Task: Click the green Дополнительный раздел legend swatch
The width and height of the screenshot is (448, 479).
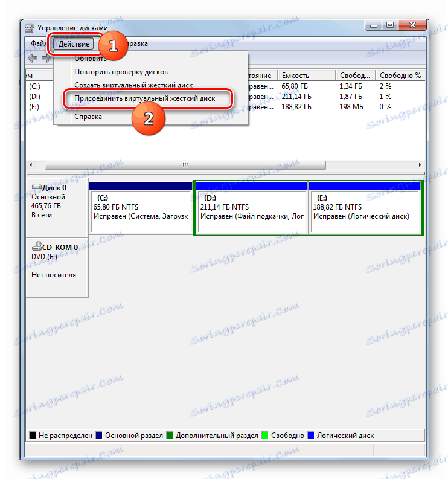Action: click(x=170, y=436)
